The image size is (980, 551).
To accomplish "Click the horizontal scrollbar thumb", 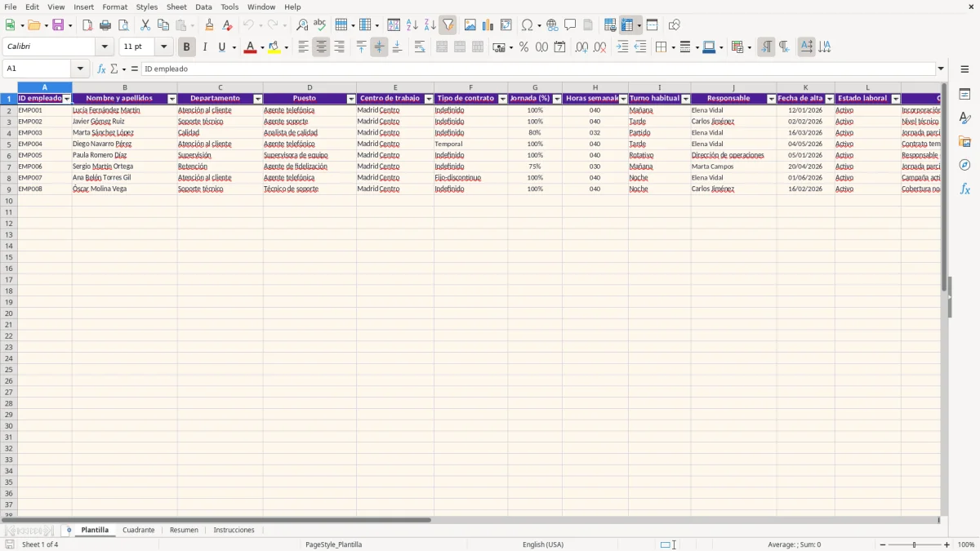I will tap(216, 520).
